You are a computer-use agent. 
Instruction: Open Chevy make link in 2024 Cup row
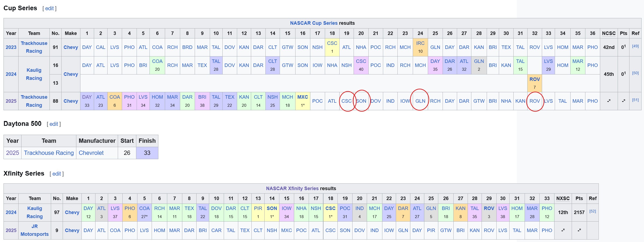coord(71,74)
